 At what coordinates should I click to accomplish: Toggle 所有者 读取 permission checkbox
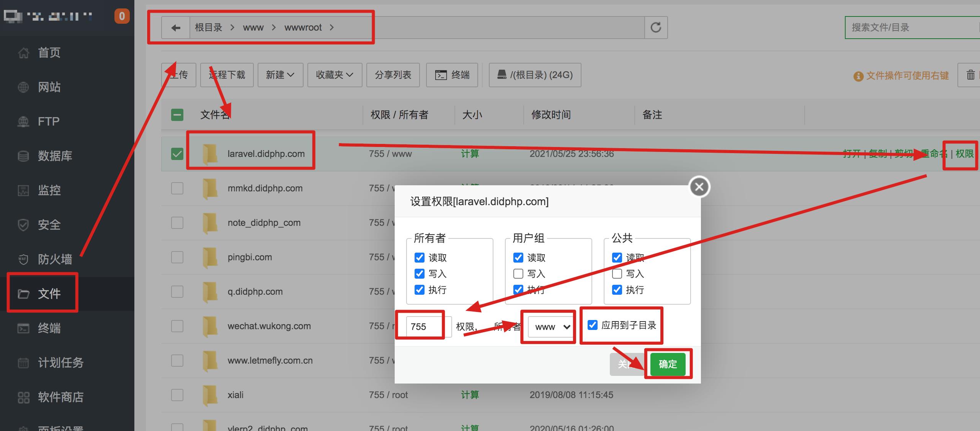point(420,258)
